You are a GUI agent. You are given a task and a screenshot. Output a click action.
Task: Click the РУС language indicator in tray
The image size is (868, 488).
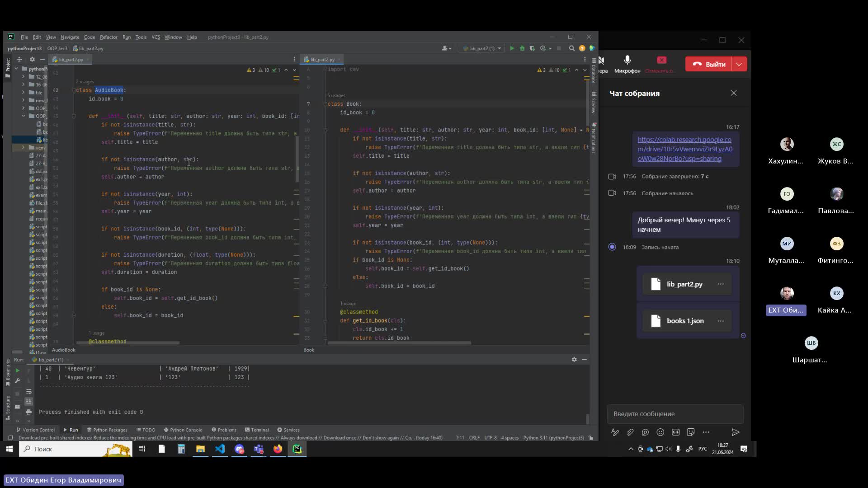(703, 449)
